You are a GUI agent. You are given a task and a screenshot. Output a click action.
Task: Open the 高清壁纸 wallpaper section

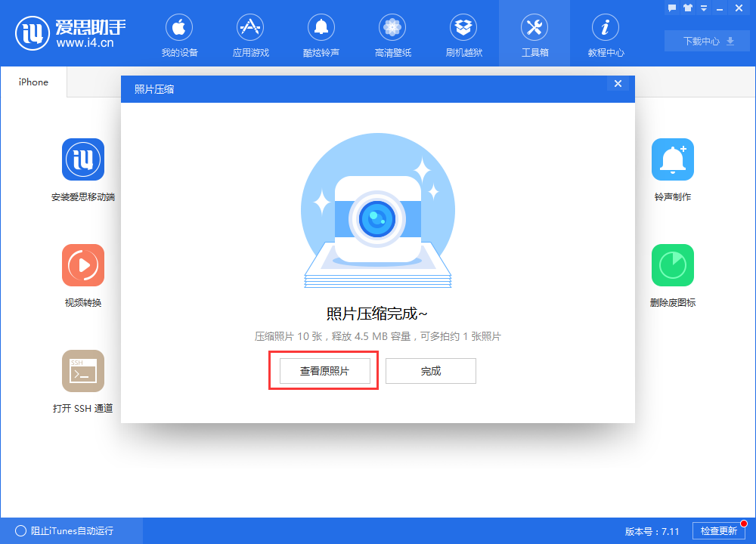[x=392, y=34]
